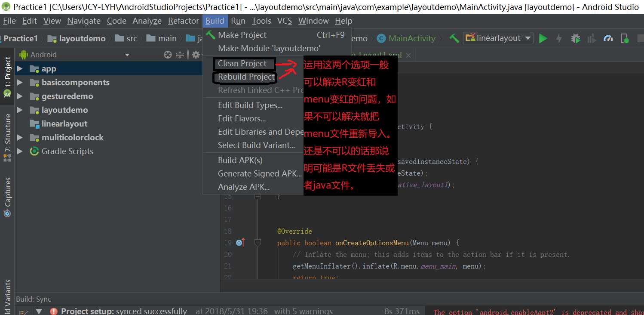This screenshot has height=315, width=644.
Task: Open the Build Variants tool window tab
Action: pyautogui.click(x=7, y=297)
